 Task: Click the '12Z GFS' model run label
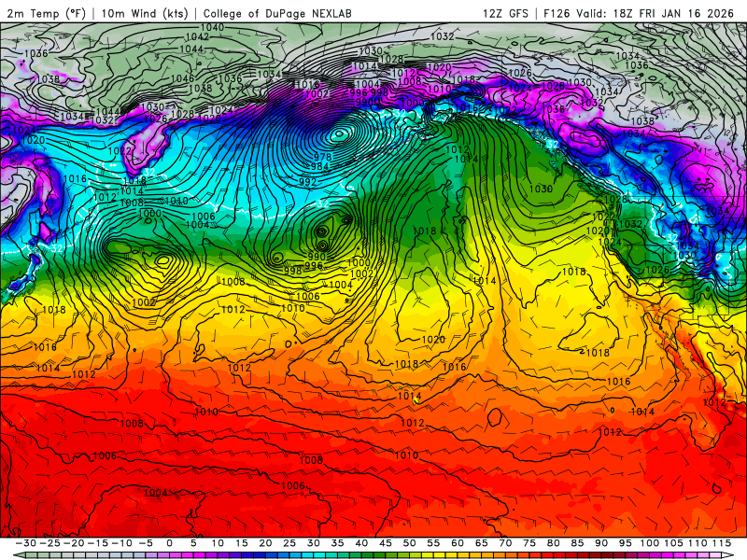click(505, 13)
